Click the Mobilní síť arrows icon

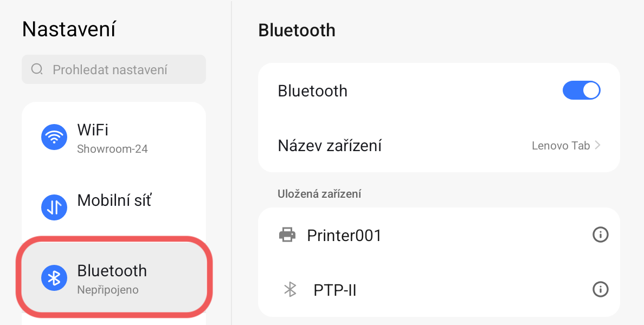(x=54, y=207)
